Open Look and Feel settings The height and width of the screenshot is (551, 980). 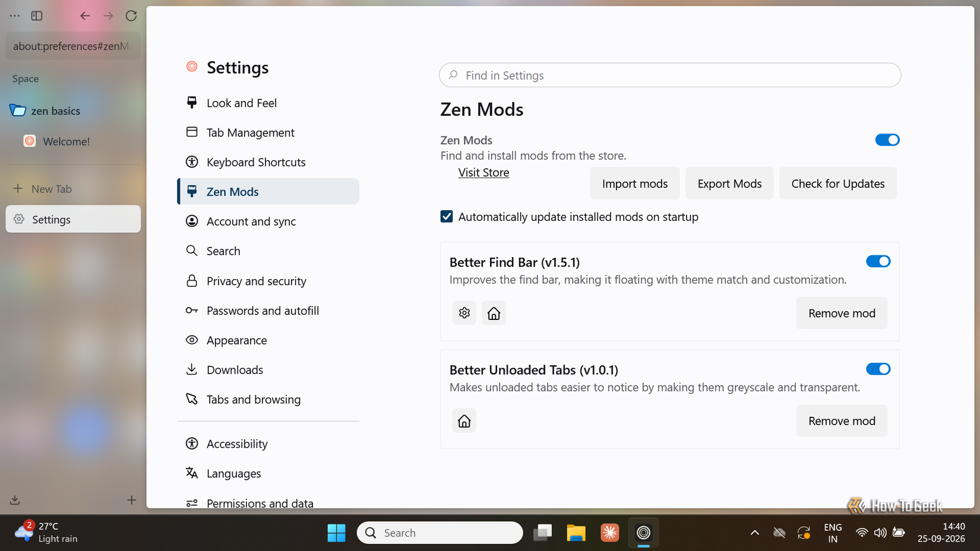[268, 103]
